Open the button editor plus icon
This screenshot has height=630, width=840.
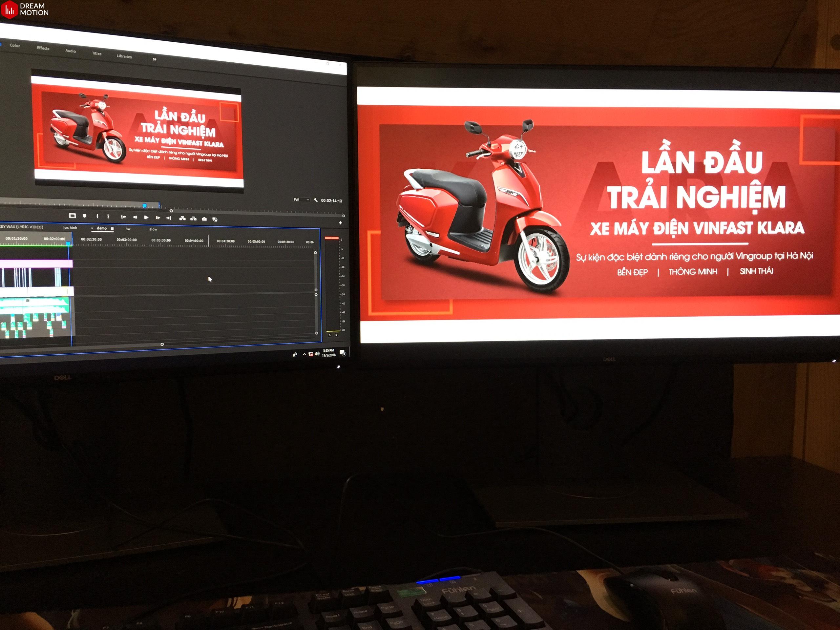pos(340,223)
